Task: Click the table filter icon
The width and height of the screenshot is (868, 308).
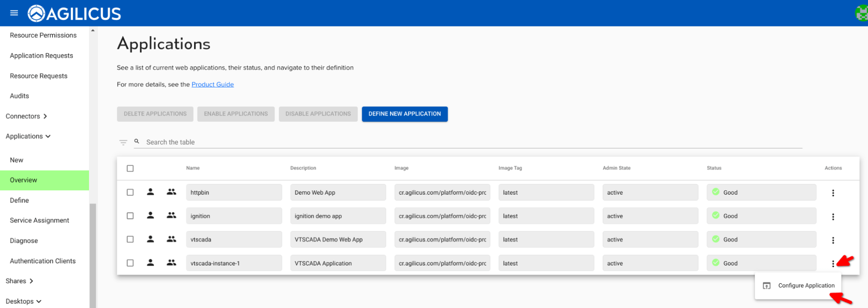Action: 123,142
